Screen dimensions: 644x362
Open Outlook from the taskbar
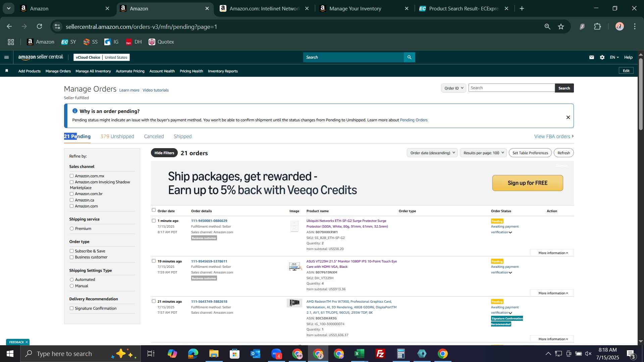[x=255, y=354]
